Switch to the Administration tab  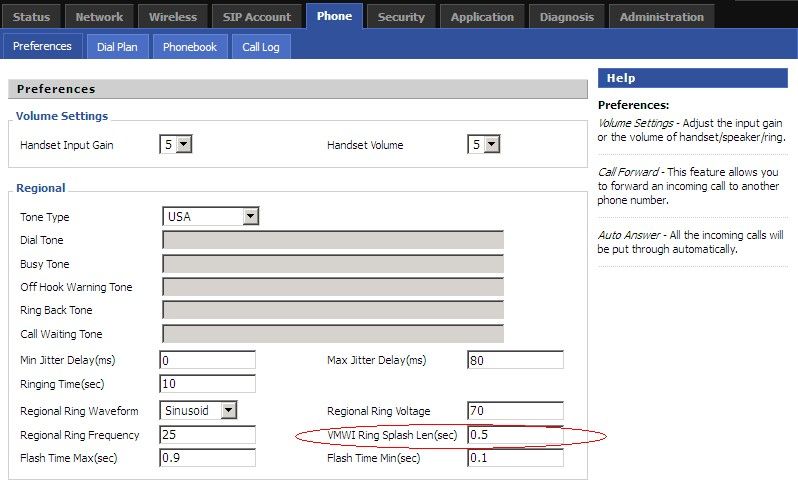coord(661,16)
